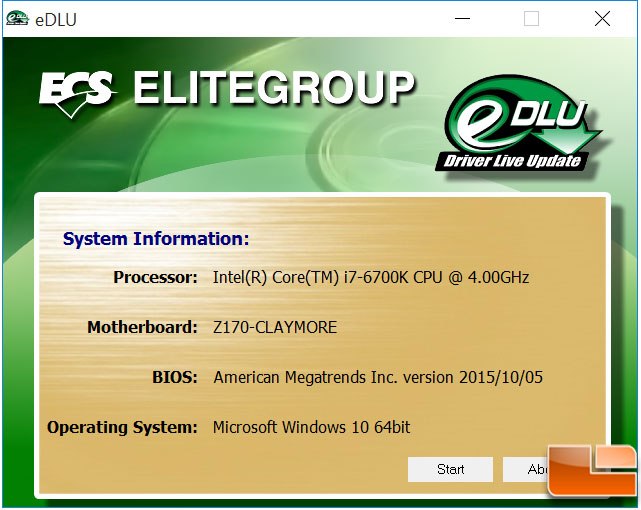641x510 pixels.
Task: Click the Processor label
Action: tap(155, 277)
